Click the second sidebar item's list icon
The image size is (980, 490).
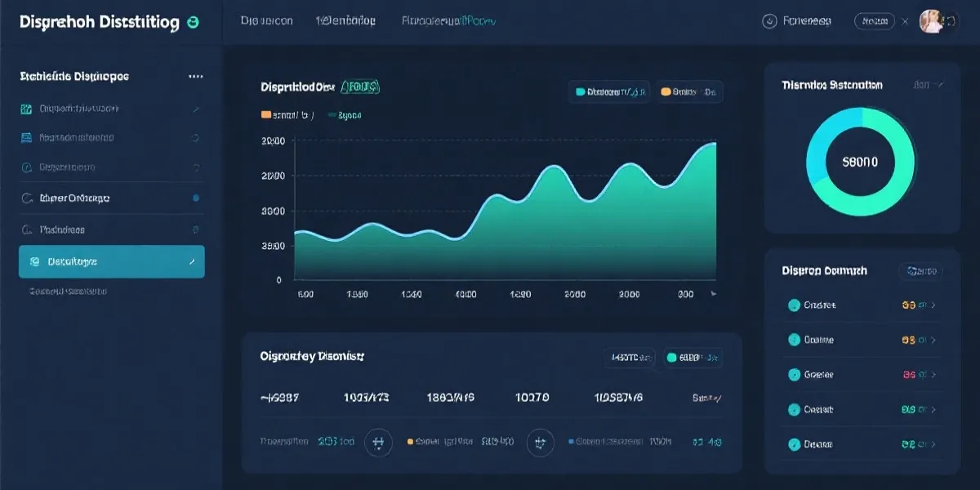click(26, 138)
